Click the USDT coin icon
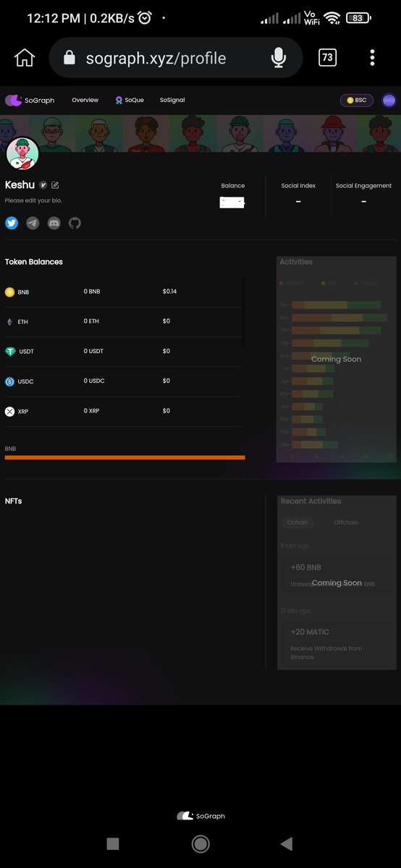 [x=10, y=352]
